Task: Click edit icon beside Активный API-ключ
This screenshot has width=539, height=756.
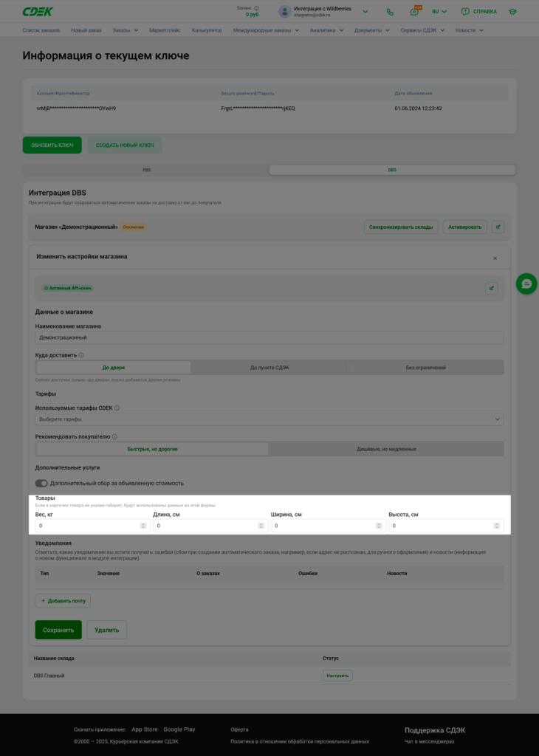Action: [x=491, y=289]
